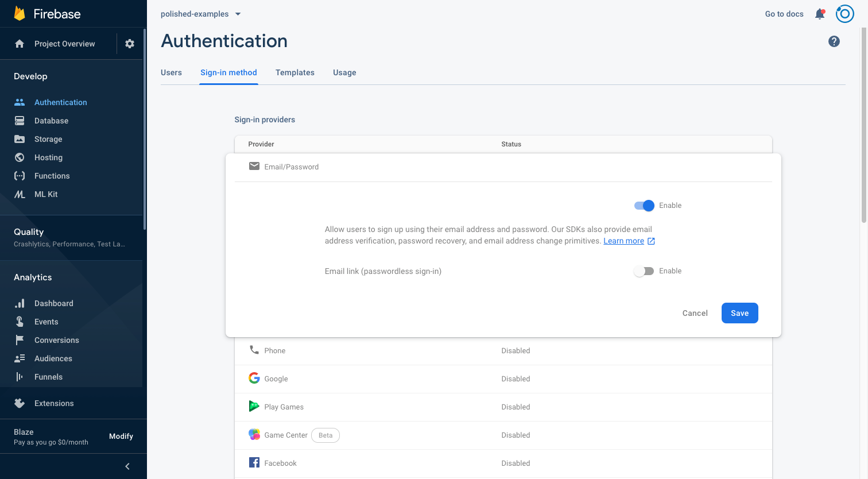Enable Email link passwordless sign-in toggle
The image size is (868, 479).
coord(644,271)
